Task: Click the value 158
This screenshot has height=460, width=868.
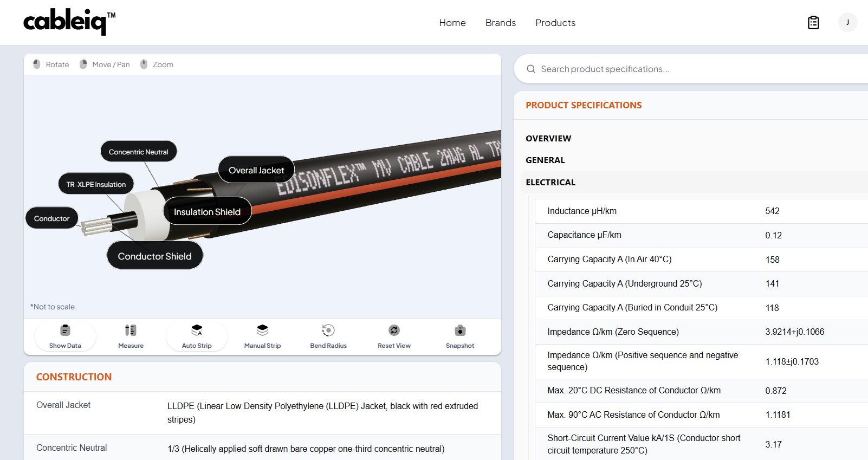Action: coord(772,260)
